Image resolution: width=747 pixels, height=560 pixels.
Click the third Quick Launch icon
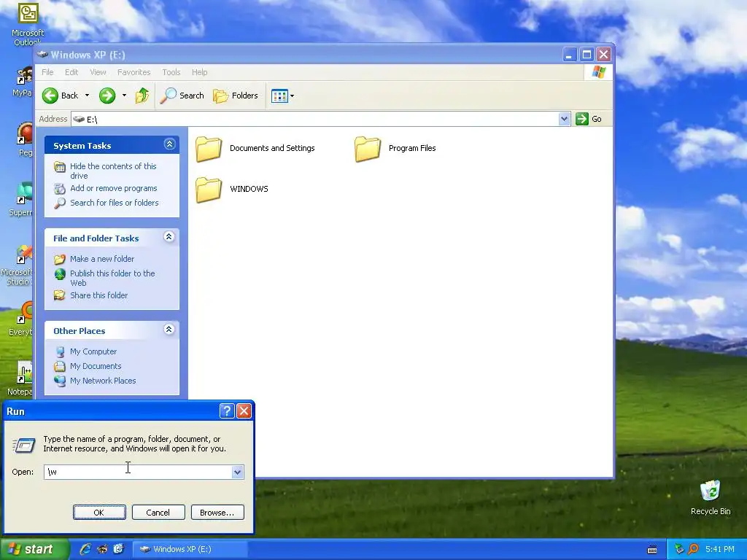coord(119,549)
